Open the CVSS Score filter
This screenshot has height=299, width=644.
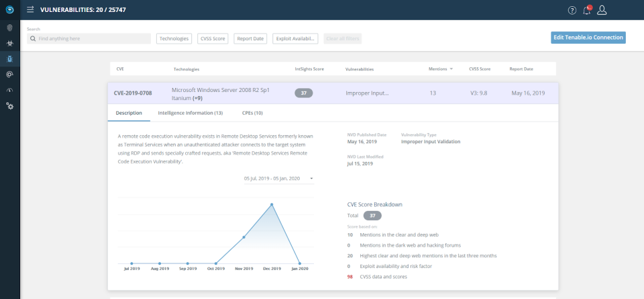pyautogui.click(x=213, y=39)
